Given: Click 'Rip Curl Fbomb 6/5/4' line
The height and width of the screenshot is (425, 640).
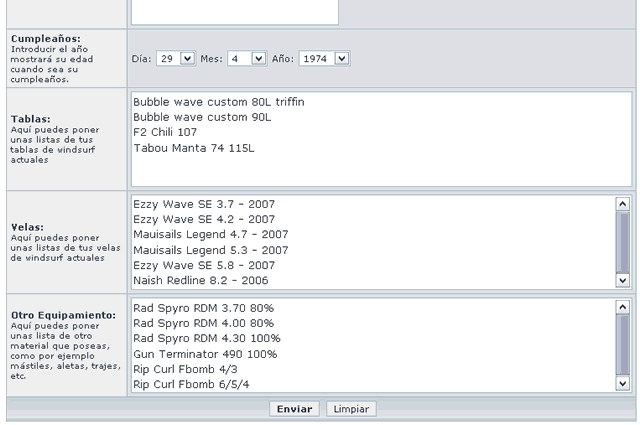Looking at the screenshot, I should point(191,384).
